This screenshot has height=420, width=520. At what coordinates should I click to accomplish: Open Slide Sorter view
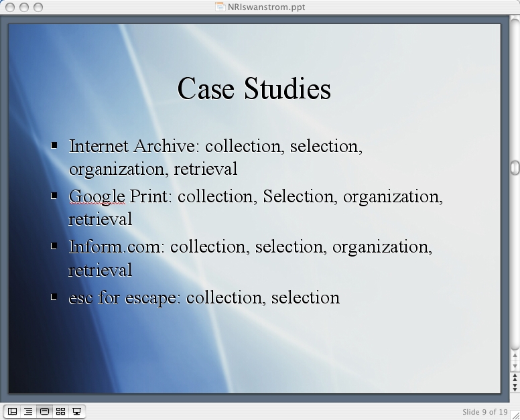[60, 411]
